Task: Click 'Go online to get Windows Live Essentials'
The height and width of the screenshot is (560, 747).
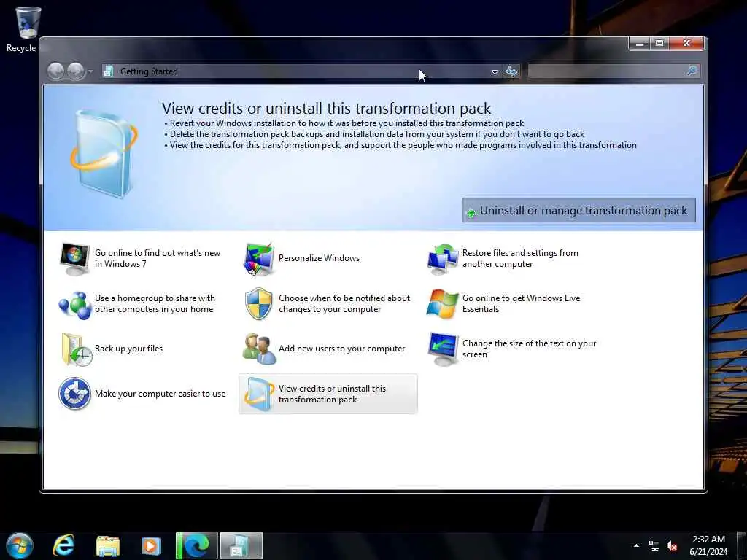Action: pos(521,303)
